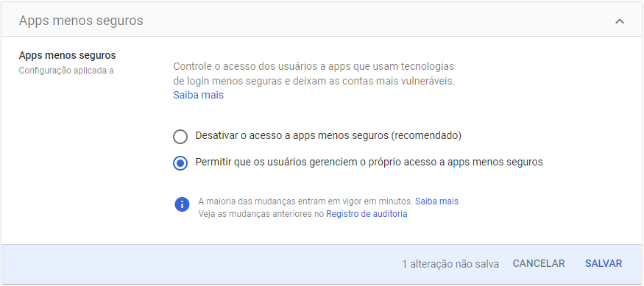Click the Desativar o acesso (recomendado) label text
This screenshot has height=286, width=644.
(x=328, y=136)
